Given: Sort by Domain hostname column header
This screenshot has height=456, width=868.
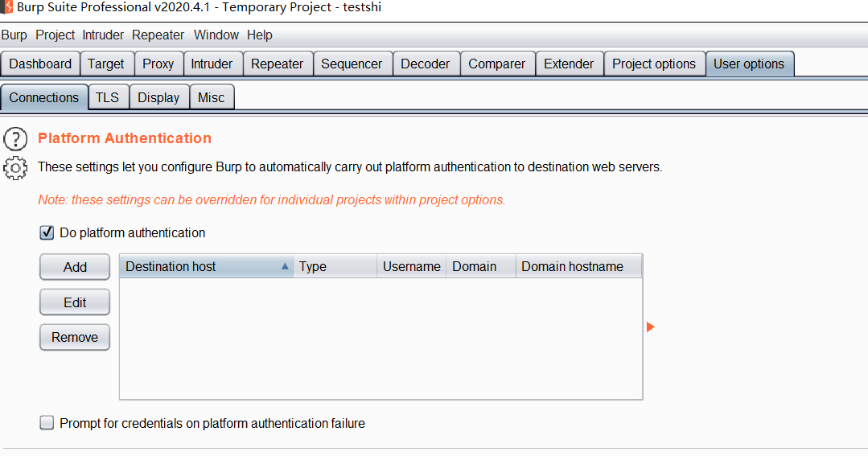Looking at the screenshot, I should click(x=578, y=266).
